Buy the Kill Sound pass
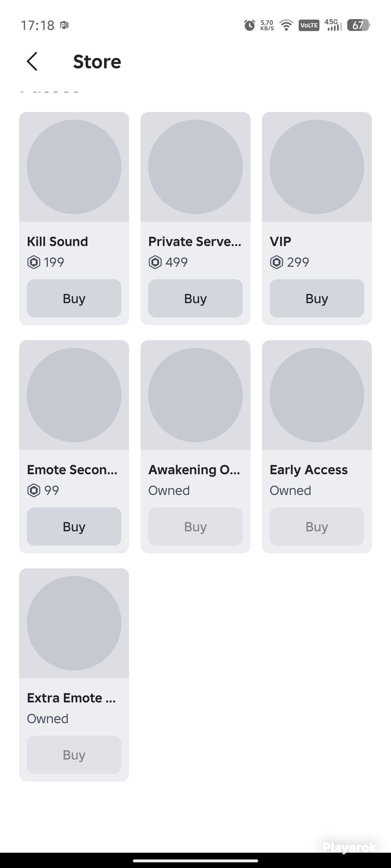Screen dimensions: 391x868 (x=74, y=298)
